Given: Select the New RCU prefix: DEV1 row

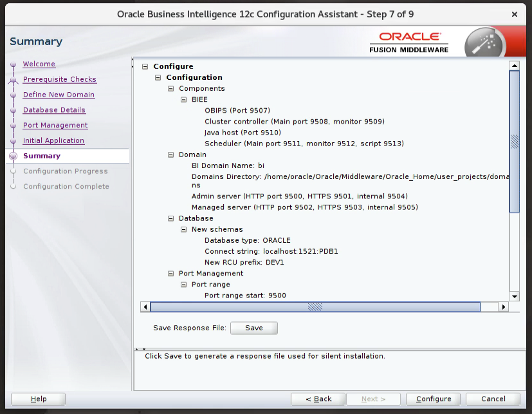Looking at the screenshot, I should pos(244,263).
